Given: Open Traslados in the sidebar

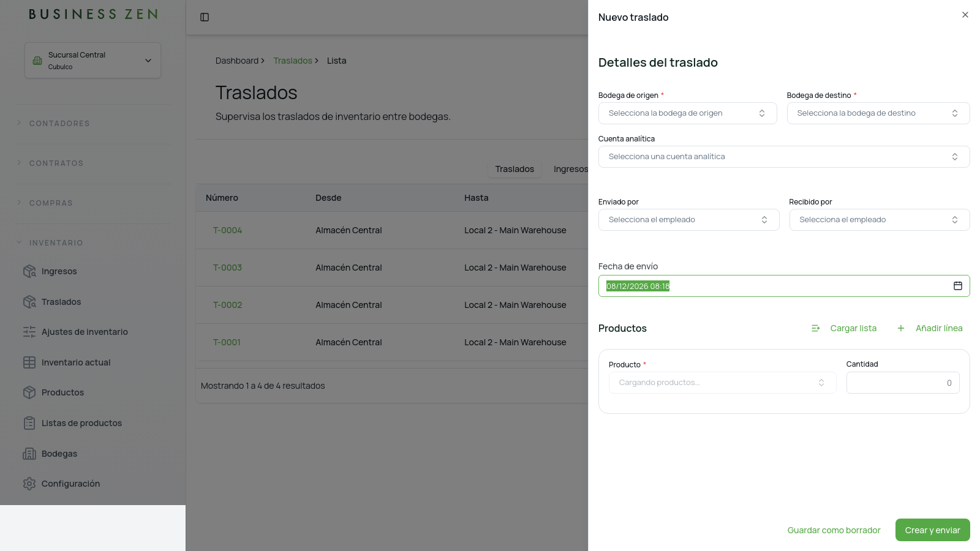Looking at the screenshot, I should click(61, 302).
